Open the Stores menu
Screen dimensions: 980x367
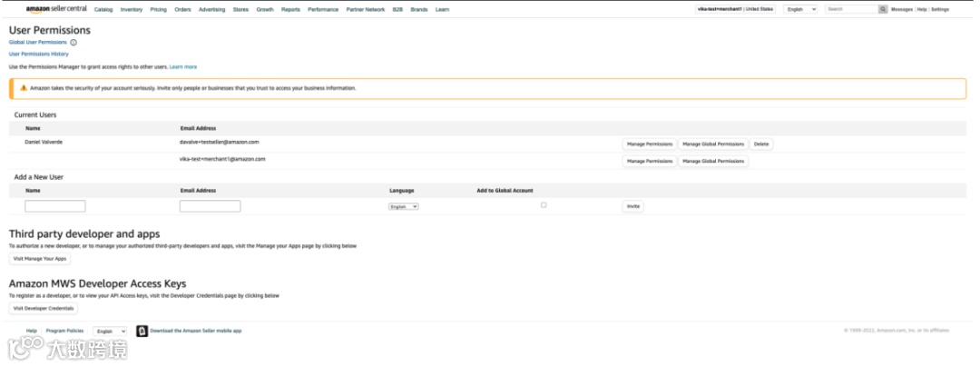click(x=240, y=10)
